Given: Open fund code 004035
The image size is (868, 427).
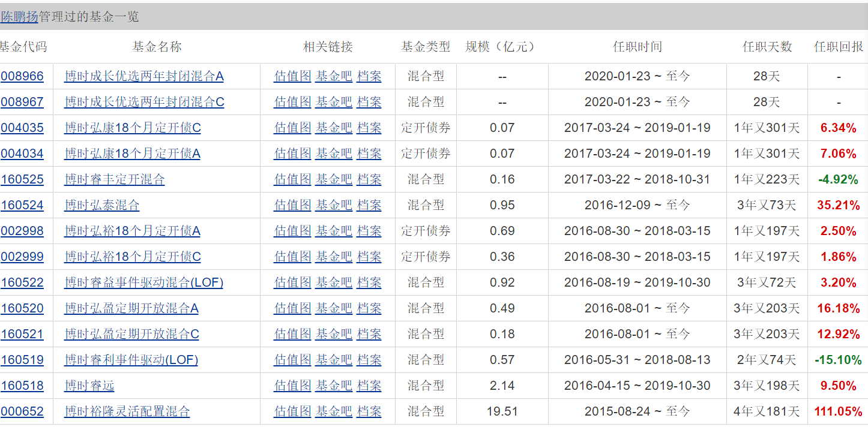Looking at the screenshot, I should tap(22, 128).
